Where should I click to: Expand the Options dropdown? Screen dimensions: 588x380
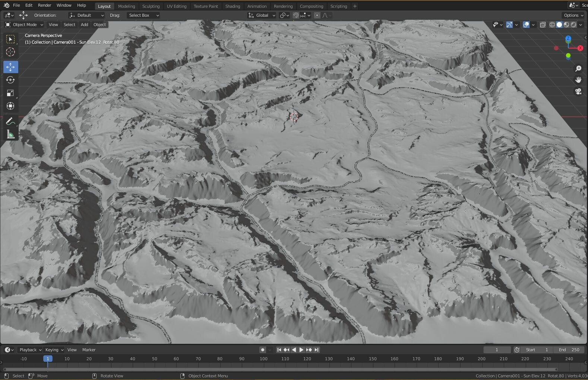573,15
